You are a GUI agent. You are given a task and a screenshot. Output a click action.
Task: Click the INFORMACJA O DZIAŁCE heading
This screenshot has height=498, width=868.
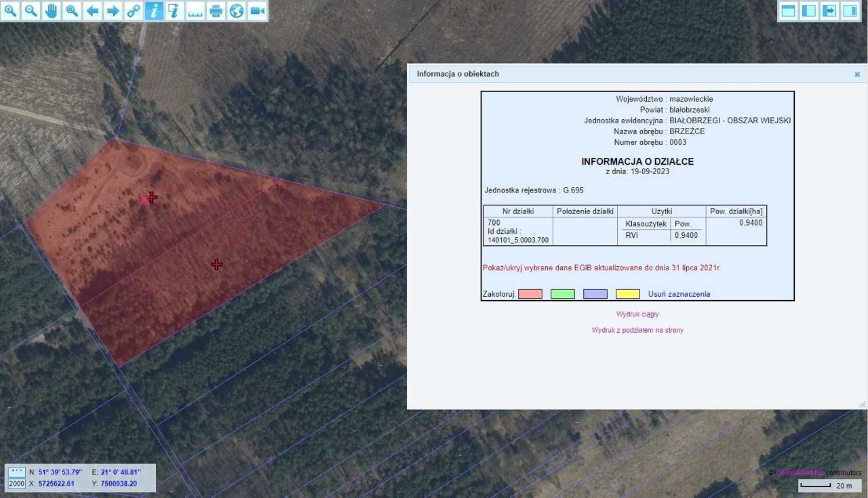637,162
